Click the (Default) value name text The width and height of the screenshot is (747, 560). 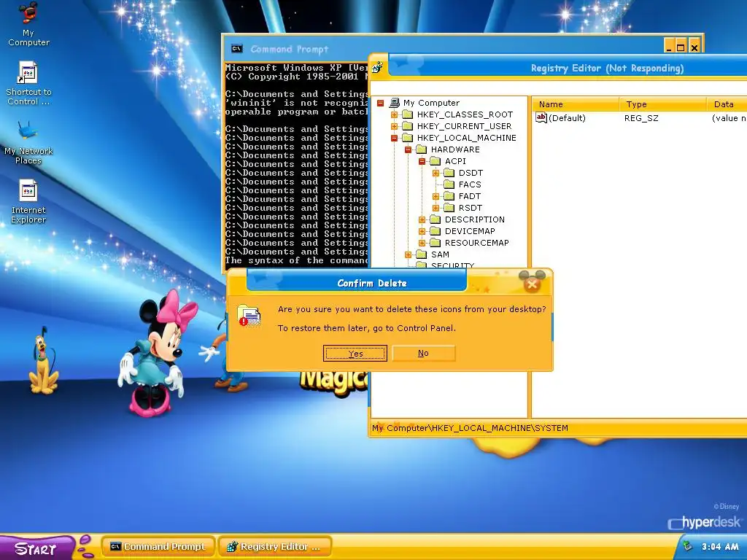tap(567, 118)
